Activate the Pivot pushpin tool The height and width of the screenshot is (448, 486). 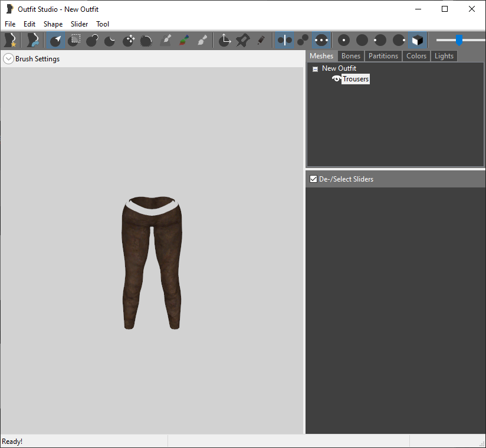(242, 40)
